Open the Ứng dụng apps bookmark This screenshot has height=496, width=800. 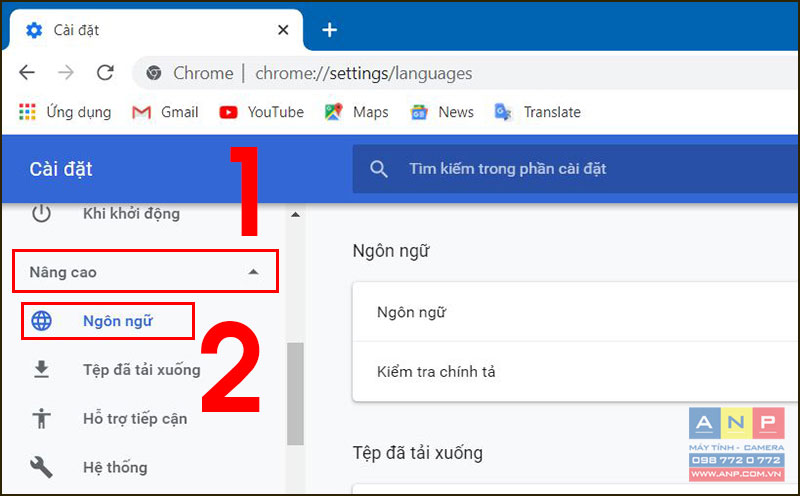65,112
